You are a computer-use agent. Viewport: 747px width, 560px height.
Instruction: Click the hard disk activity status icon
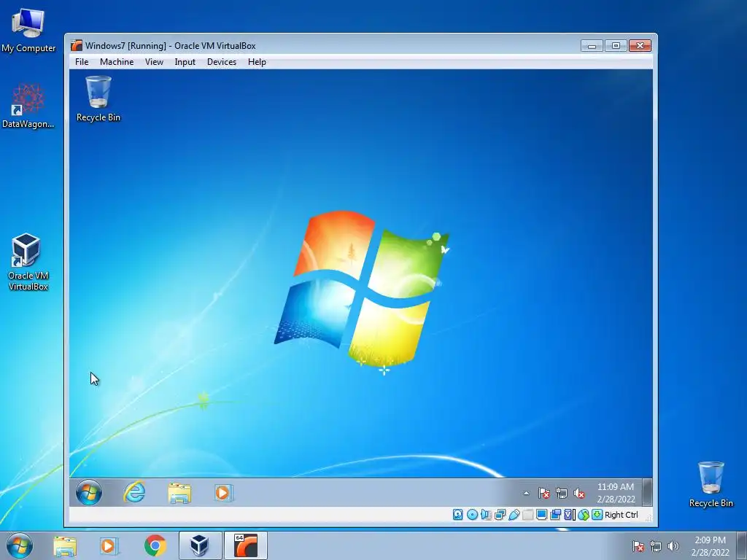[458, 515]
